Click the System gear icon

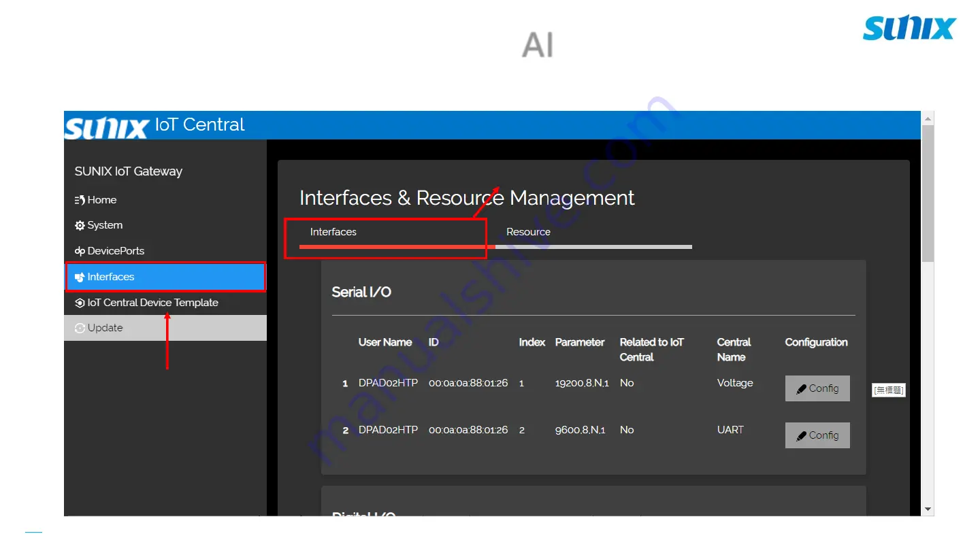[x=80, y=225]
